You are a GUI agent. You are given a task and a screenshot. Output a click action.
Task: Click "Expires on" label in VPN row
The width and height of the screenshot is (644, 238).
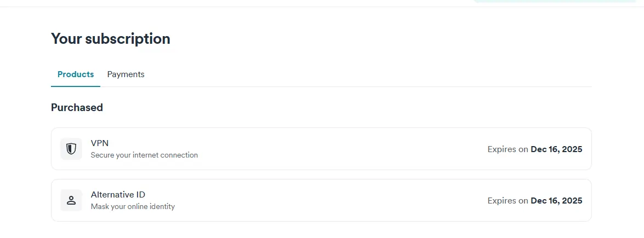(508, 149)
